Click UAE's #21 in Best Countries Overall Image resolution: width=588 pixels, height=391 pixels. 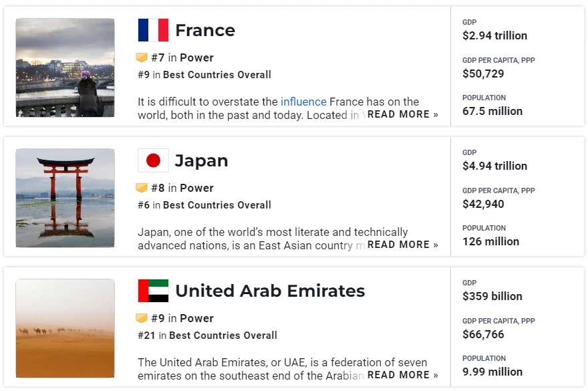pyautogui.click(x=207, y=336)
